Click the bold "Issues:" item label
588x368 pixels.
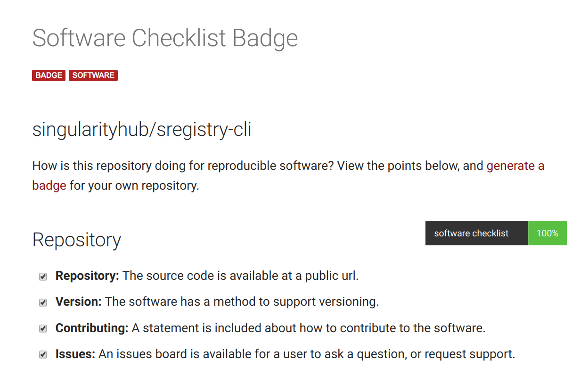(75, 353)
